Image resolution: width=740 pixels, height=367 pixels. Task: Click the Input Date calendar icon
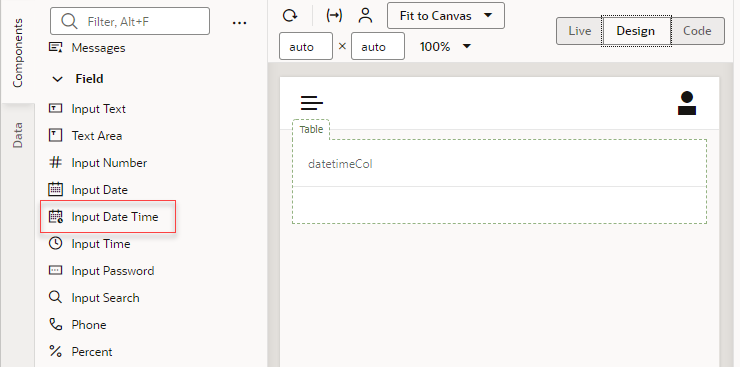56,190
